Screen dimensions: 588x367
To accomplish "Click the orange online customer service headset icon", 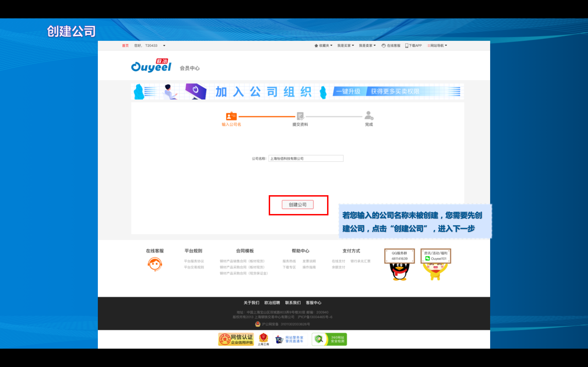I will 155,264.
